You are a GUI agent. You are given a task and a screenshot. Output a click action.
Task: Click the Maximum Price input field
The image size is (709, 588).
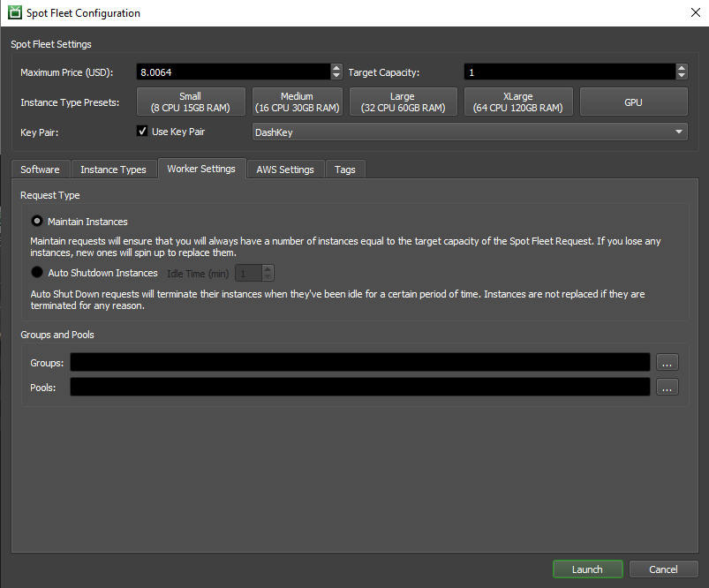coord(234,72)
